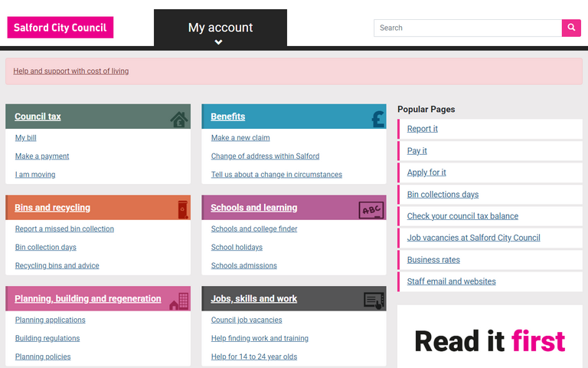Open the Read it first banner
This screenshot has height=368, width=588.
490,340
